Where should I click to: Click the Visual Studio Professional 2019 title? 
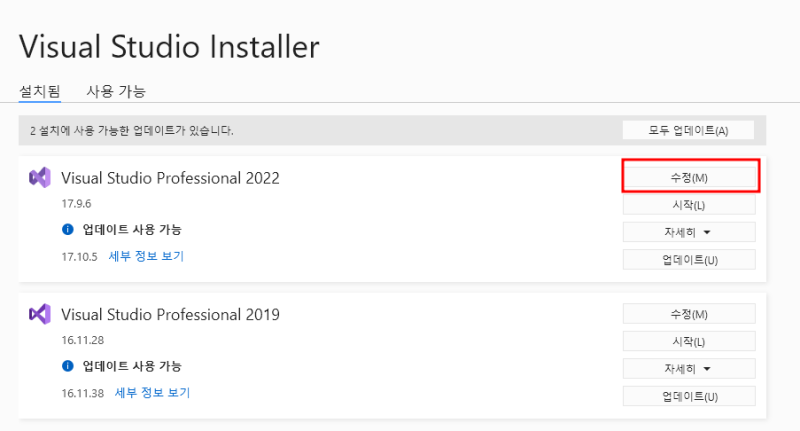click(x=170, y=315)
